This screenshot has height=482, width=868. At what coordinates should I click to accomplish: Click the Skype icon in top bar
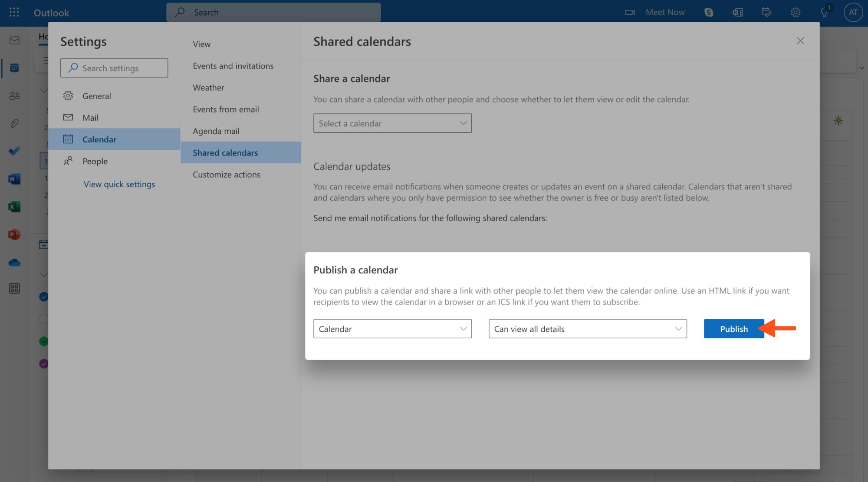[x=709, y=12]
